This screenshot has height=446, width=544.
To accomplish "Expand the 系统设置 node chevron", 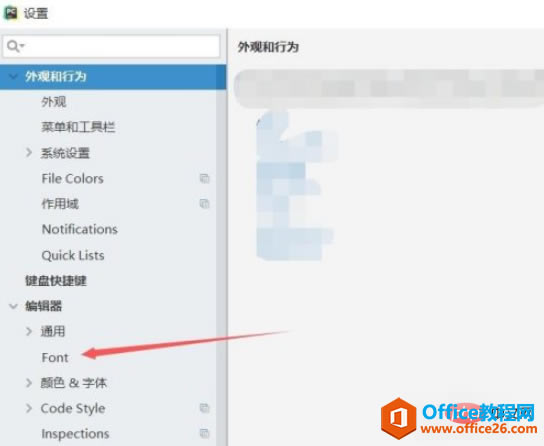I will pyautogui.click(x=29, y=153).
